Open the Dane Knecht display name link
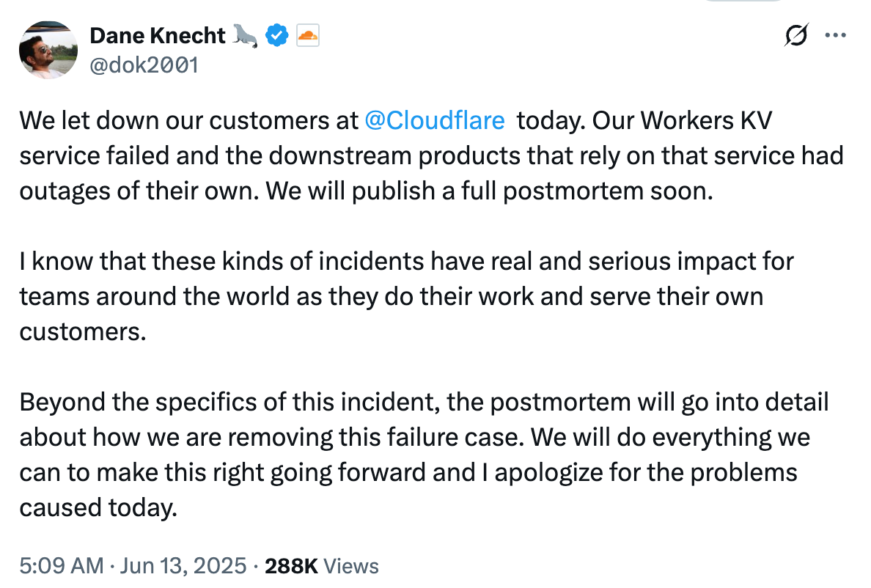871x588 pixels. pyautogui.click(x=158, y=35)
